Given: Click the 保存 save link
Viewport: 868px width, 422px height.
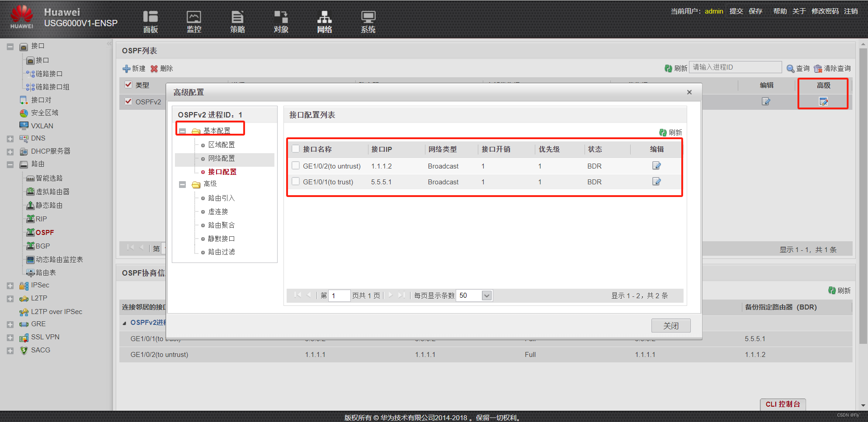Looking at the screenshot, I should point(755,11).
